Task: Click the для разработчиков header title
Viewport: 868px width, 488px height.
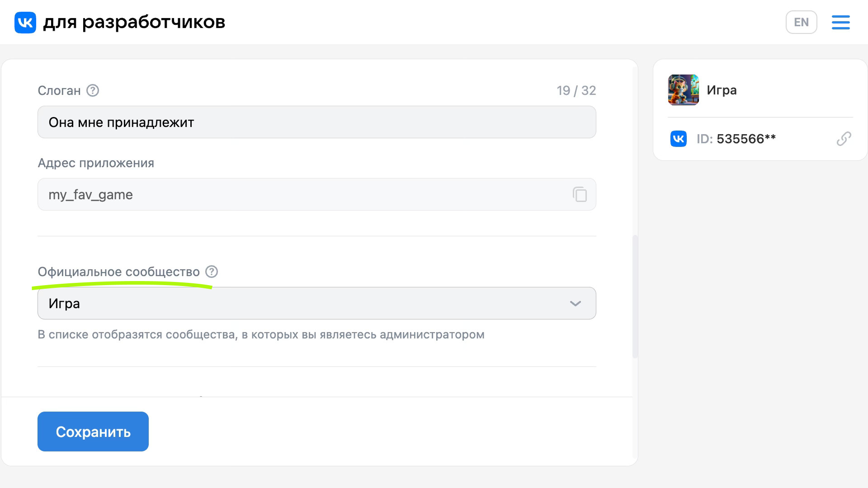Action: tap(134, 22)
